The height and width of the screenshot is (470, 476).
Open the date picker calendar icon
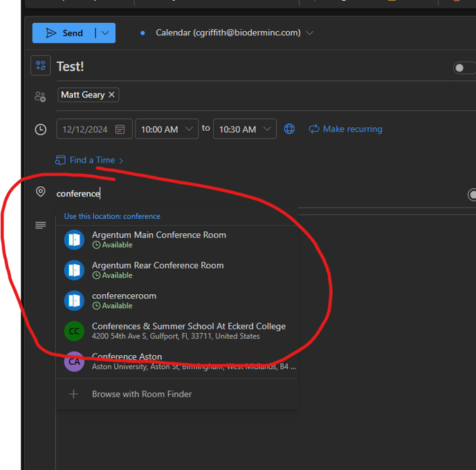tap(120, 129)
